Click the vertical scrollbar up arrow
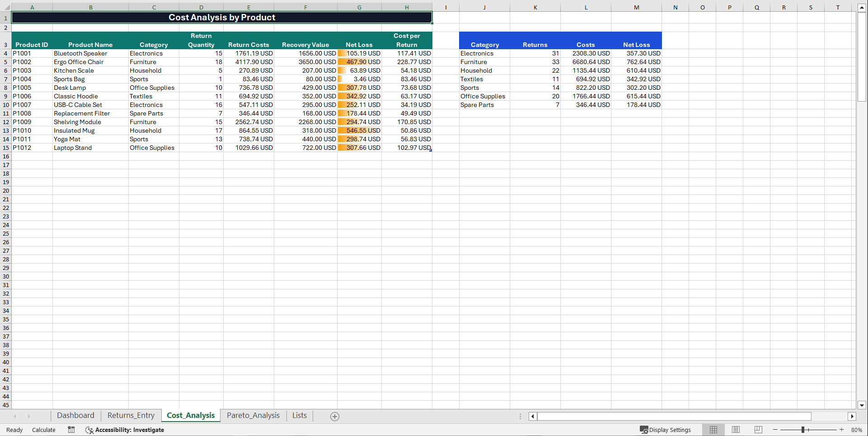The height and width of the screenshot is (436, 868). pyautogui.click(x=862, y=8)
